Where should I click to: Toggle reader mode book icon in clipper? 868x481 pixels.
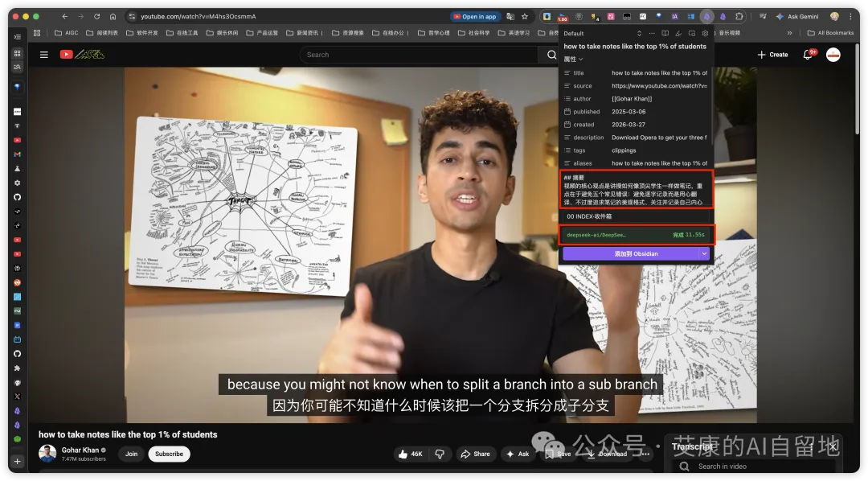pos(665,34)
